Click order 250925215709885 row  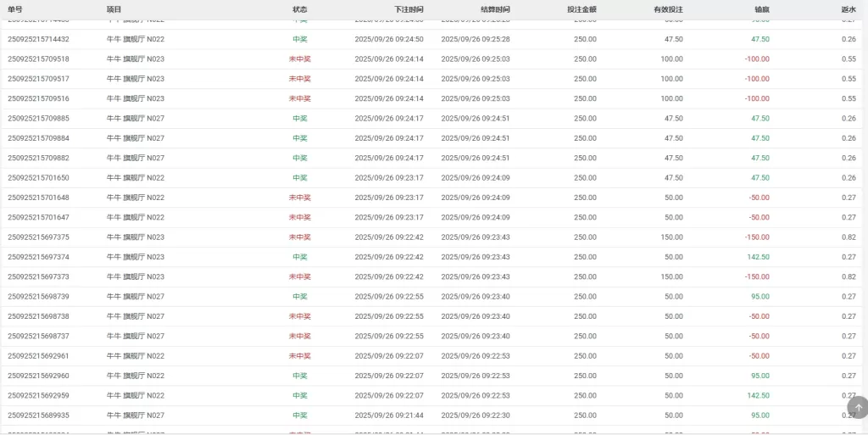pos(431,119)
